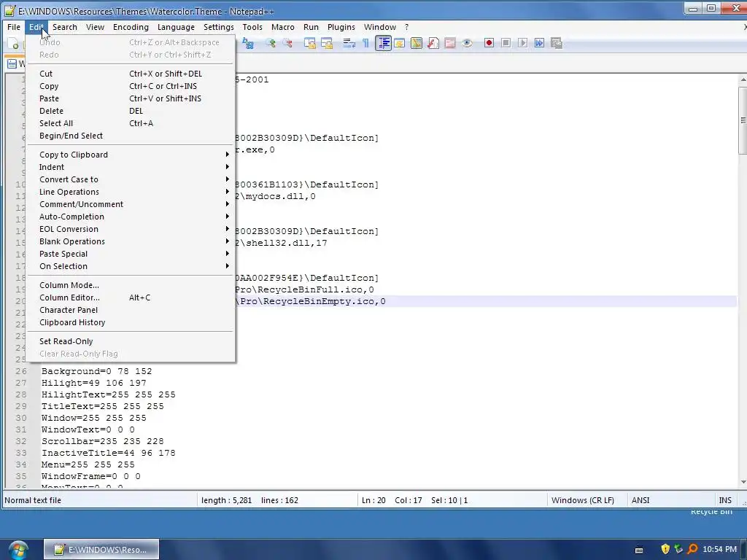Open the Language menu

coord(176,27)
